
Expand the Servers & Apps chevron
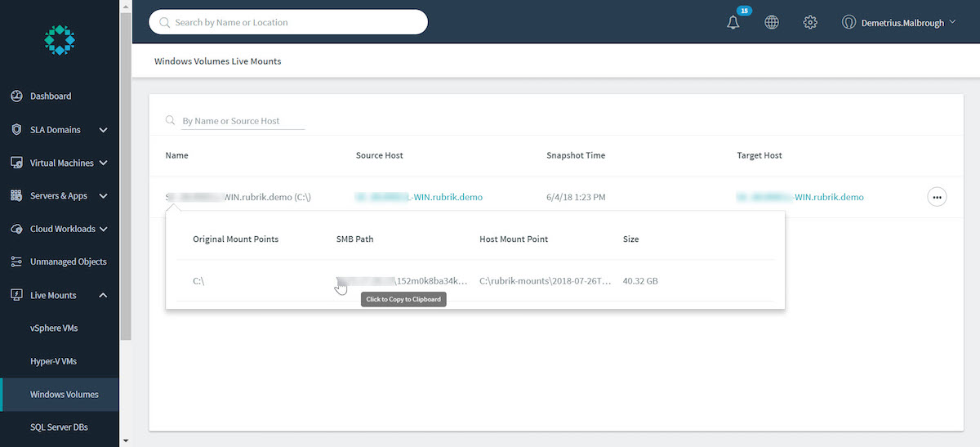pyautogui.click(x=104, y=196)
